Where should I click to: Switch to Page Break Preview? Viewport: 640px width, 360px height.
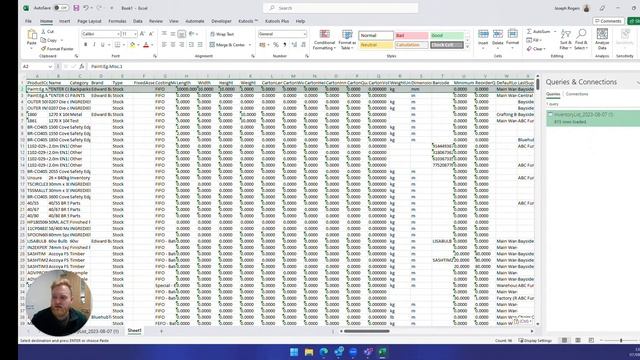(591, 340)
